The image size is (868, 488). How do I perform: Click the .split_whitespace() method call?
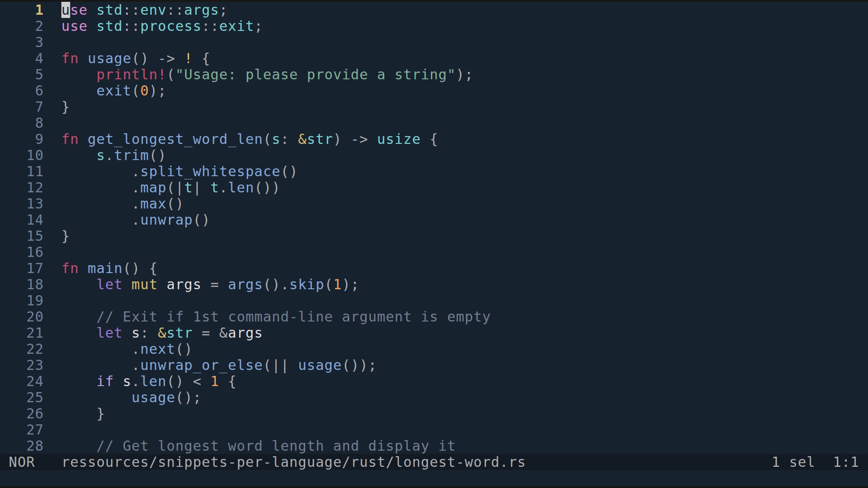click(x=214, y=172)
